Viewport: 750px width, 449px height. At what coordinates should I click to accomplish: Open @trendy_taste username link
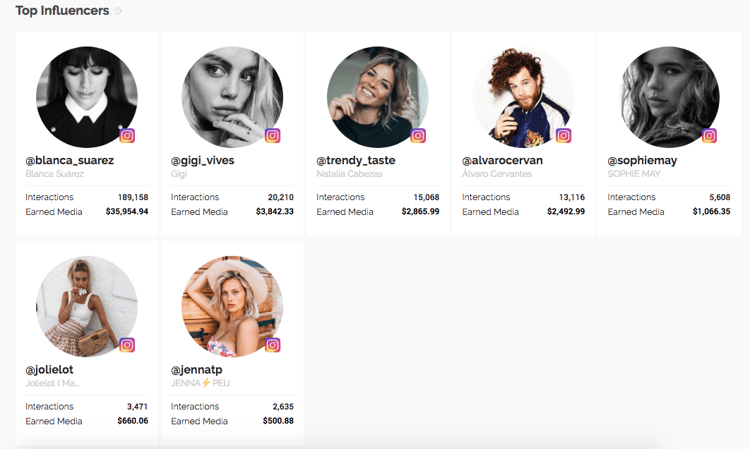(x=356, y=160)
